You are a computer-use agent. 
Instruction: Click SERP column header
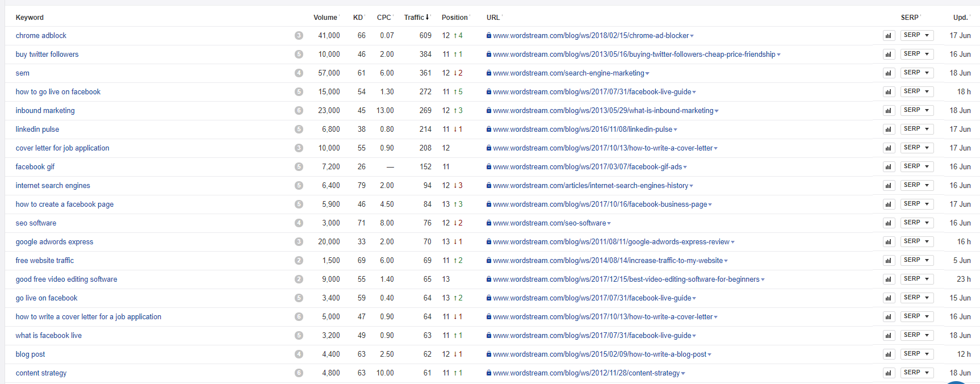(x=910, y=18)
